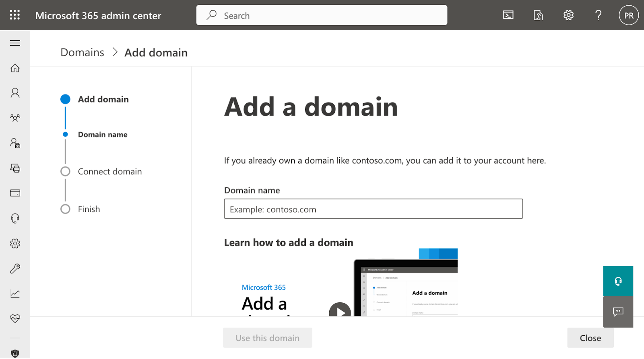The height and width of the screenshot is (359, 644).
Task: Click the video thumbnail laptop preview
Action: coord(406,287)
